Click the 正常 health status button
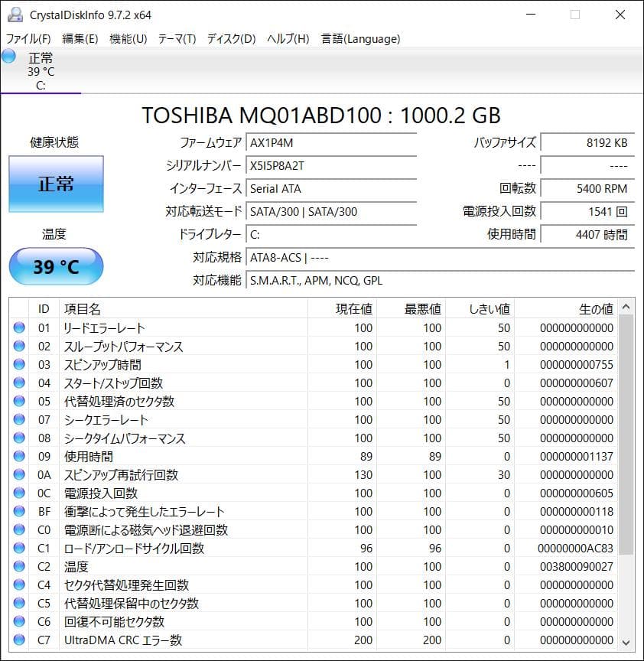Image resolution: width=644 pixels, height=661 pixels. 56,184
